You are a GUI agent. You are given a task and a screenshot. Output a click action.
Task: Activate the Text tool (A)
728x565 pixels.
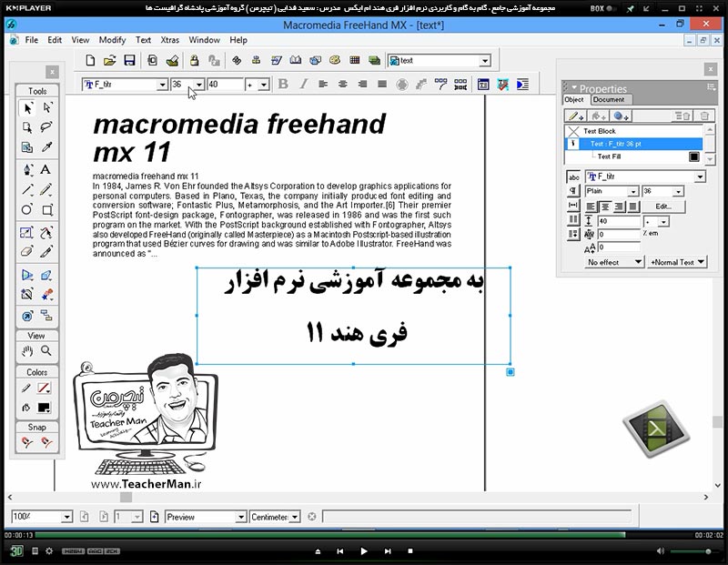45,169
